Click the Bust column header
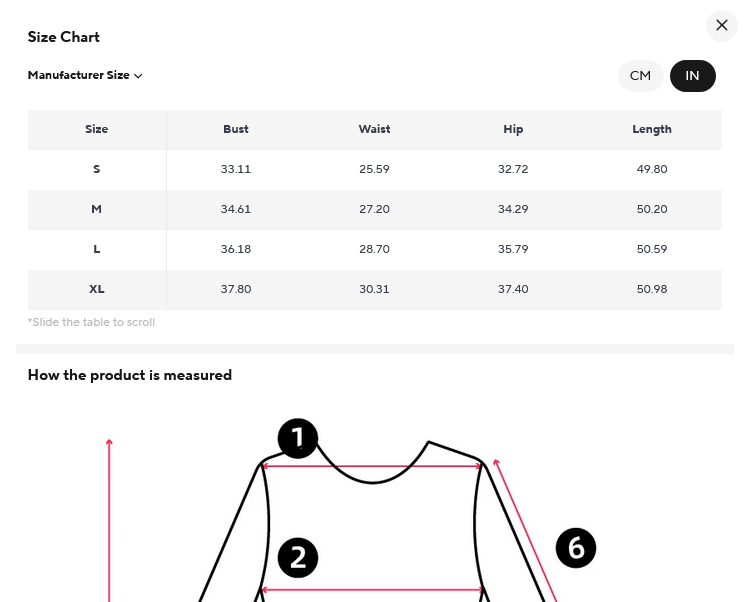 (x=236, y=129)
